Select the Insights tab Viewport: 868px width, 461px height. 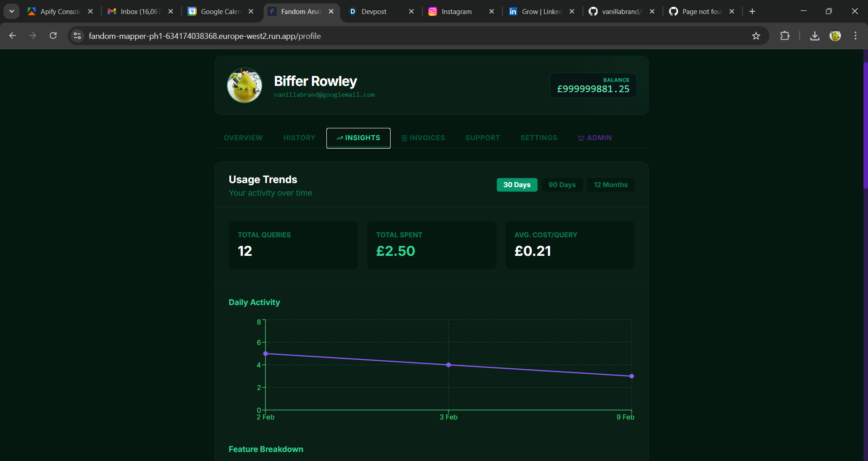tap(359, 138)
